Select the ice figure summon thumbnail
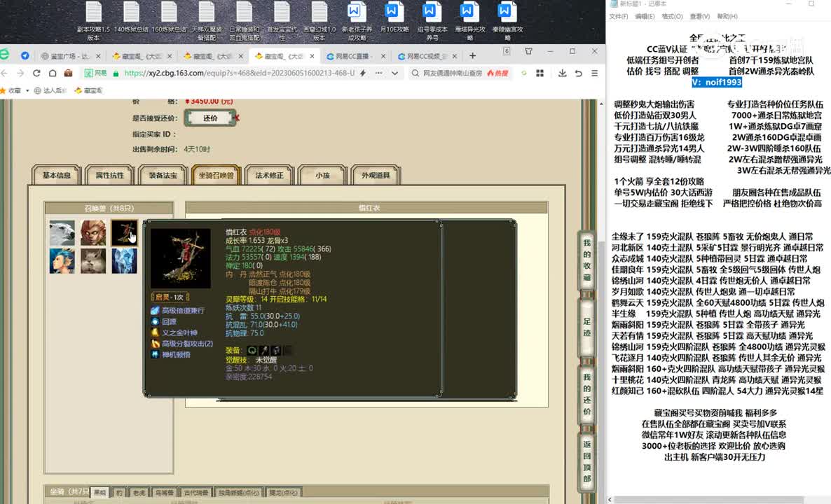Viewport: 831px width, 504px height. 125,261
